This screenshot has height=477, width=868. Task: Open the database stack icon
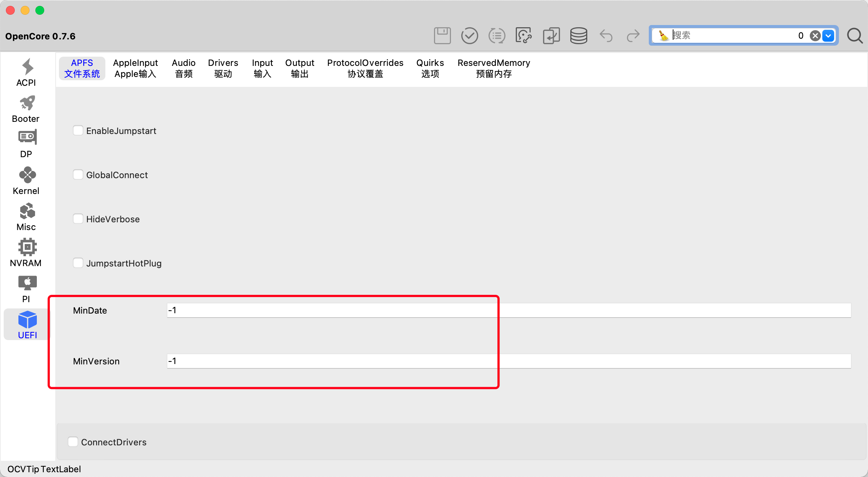coord(578,36)
